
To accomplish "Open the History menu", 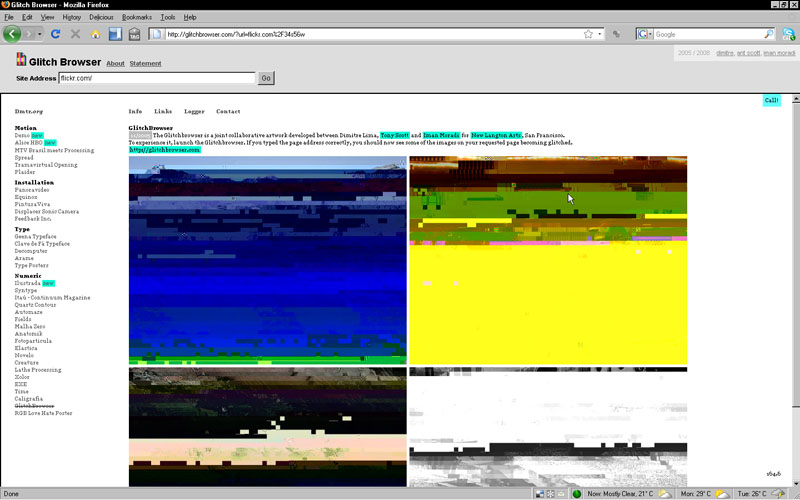I will 71,17.
